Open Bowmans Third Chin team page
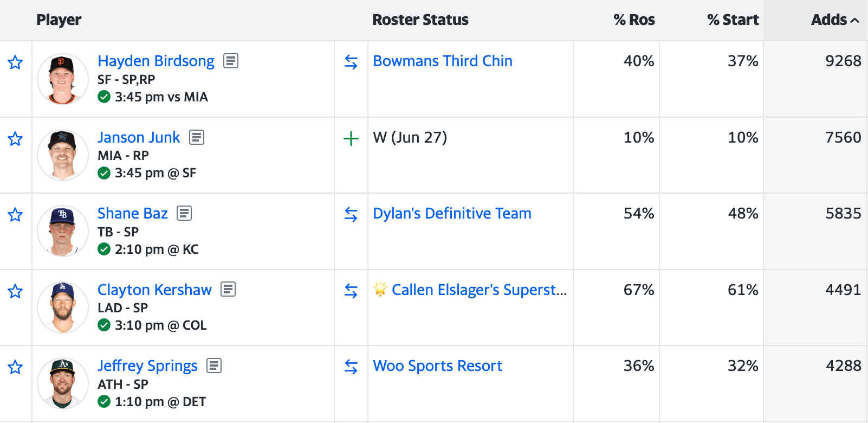Viewport: 868px width, 423px height. click(x=442, y=61)
